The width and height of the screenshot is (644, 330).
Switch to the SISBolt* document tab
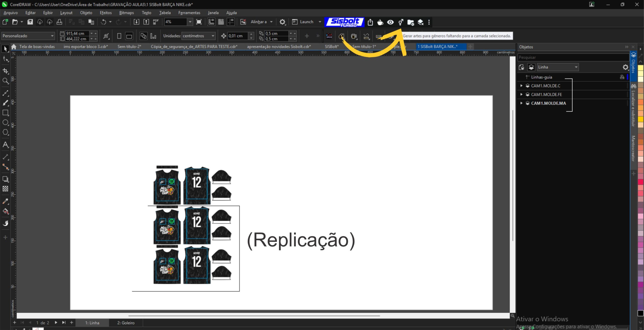click(x=332, y=47)
